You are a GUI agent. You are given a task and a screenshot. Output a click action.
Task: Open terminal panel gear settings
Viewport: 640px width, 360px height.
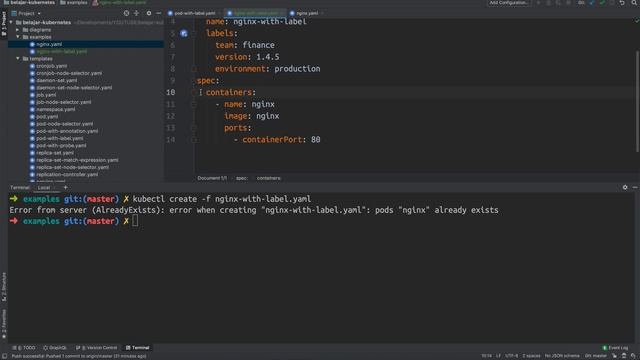click(625, 187)
